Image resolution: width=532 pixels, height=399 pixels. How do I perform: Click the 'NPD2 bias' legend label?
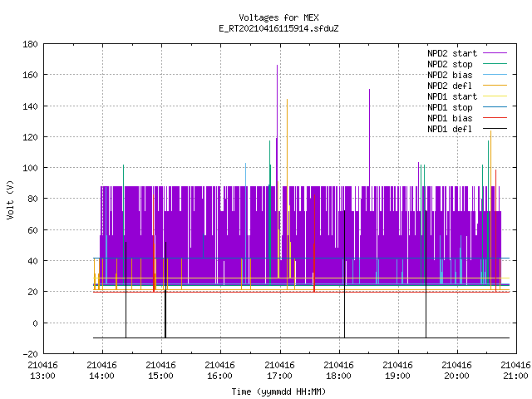click(450, 75)
